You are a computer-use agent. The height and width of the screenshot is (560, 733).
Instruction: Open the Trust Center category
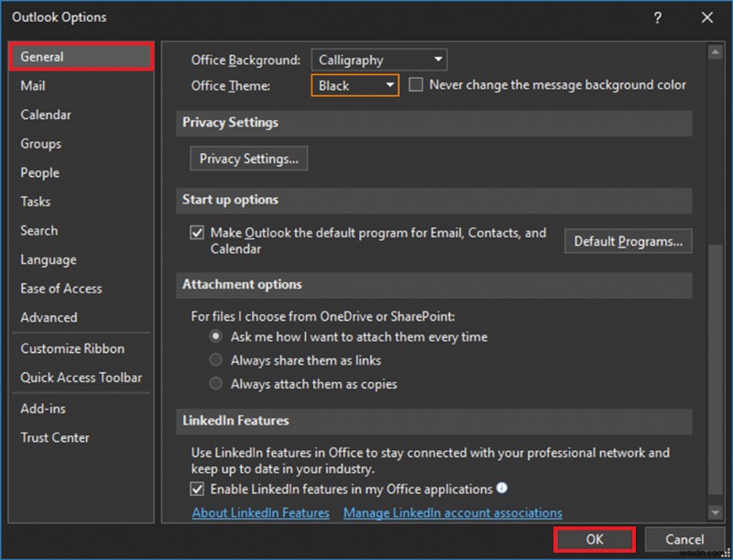click(82, 437)
